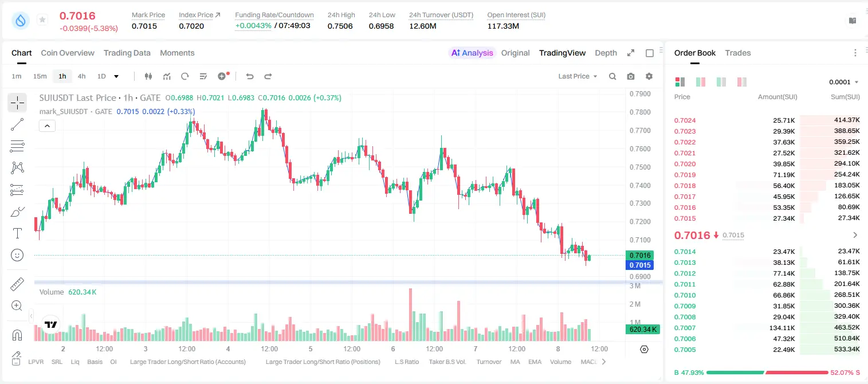
Task: Expand the 0.0001 price precision dropdown
Action: (x=843, y=82)
